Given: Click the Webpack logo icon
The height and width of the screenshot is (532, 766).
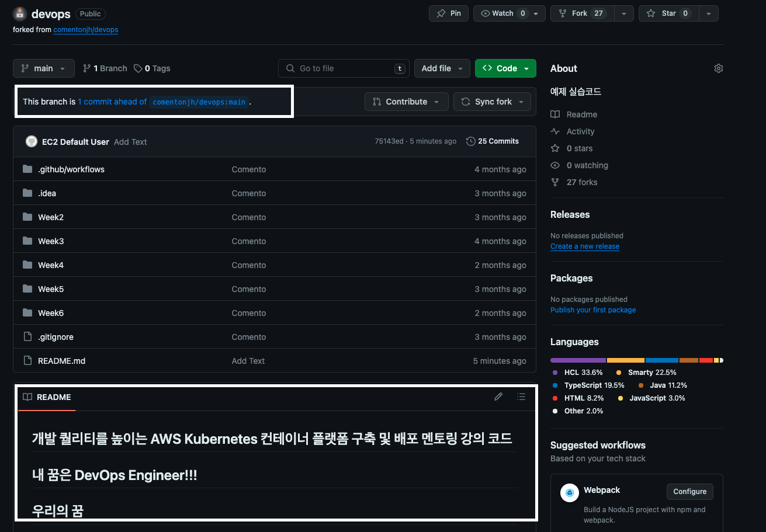Looking at the screenshot, I should click(x=570, y=493).
